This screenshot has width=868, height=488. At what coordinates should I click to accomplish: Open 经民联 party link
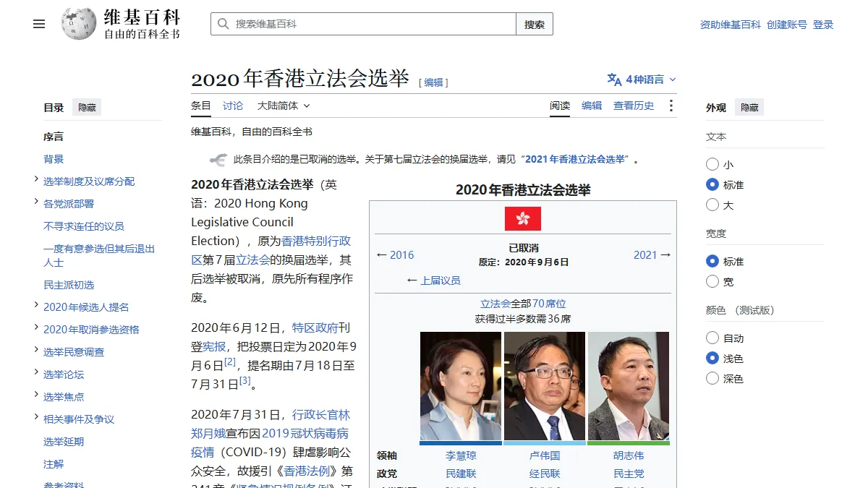(x=545, y=474)
